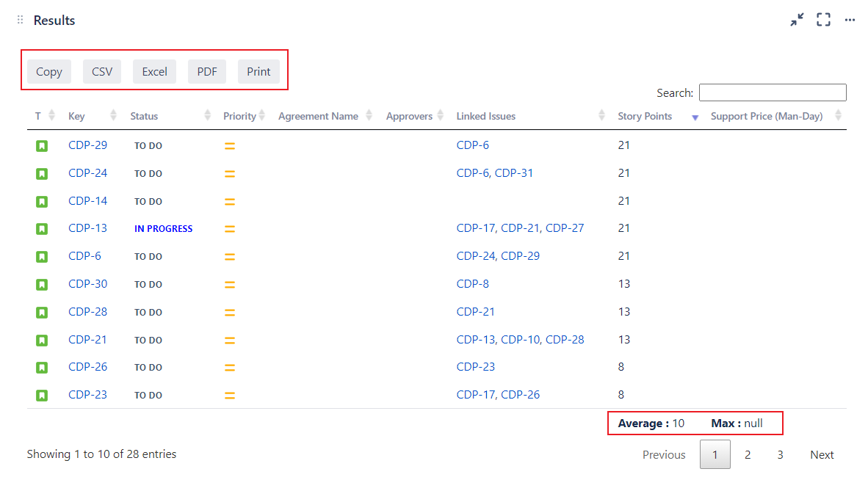Screen dimensions: 868x491
Task: Click story points value 21 in CDP-14 row
Action: pos(624,201)
